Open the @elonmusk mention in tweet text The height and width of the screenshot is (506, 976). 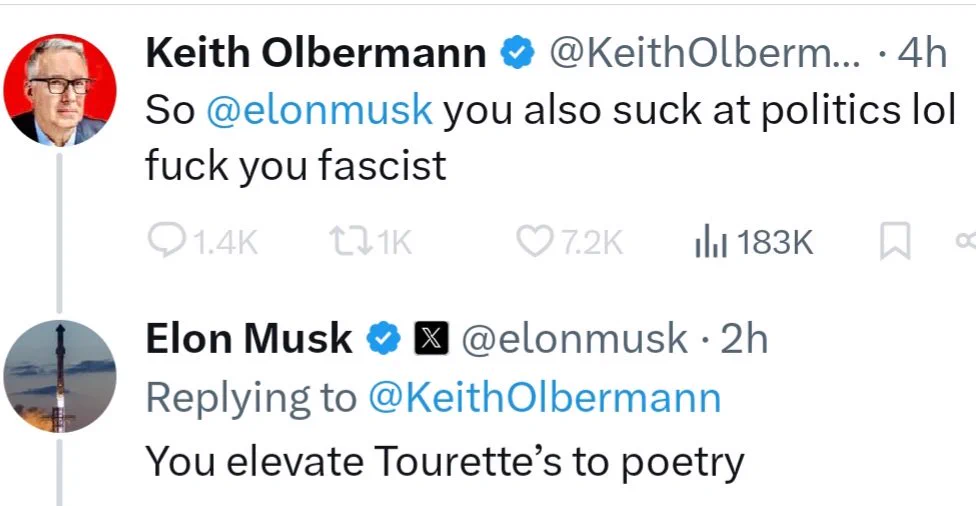point(319,110)
